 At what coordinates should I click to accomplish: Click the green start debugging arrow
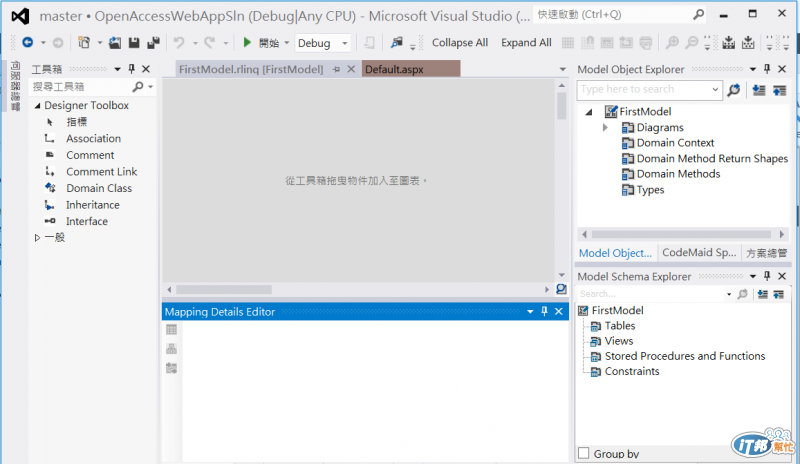(247, 42)
